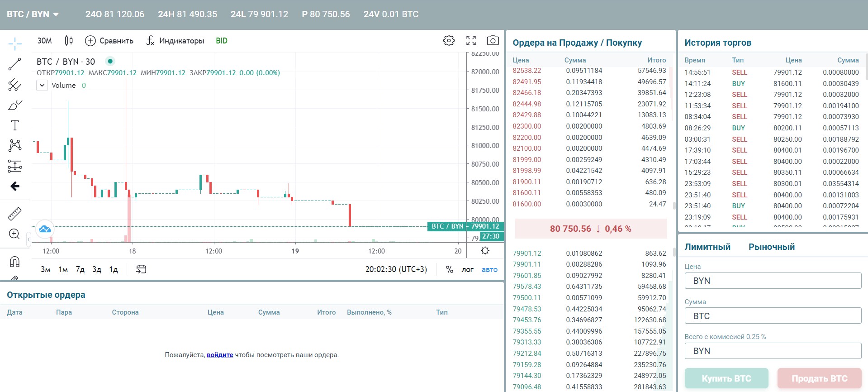Click the Купить BTC button
The width and height of the screenshot is (868, 392).
(726, 378)
